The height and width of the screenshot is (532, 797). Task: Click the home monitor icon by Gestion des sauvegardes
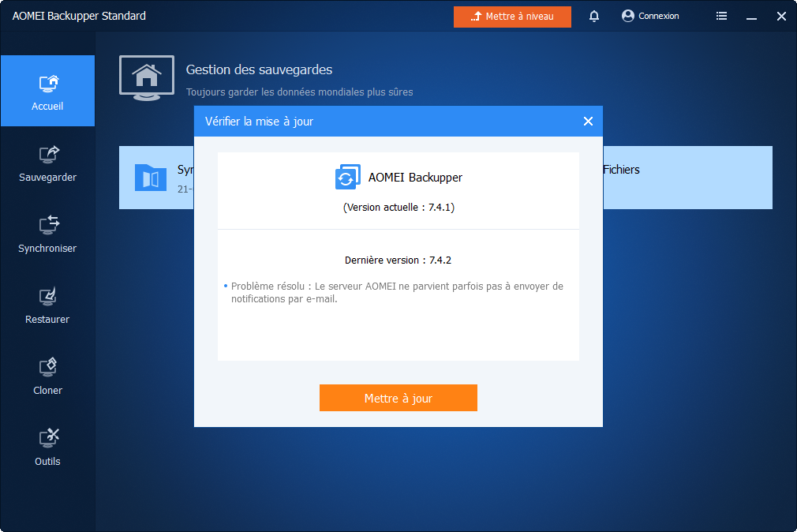[147, 78]
